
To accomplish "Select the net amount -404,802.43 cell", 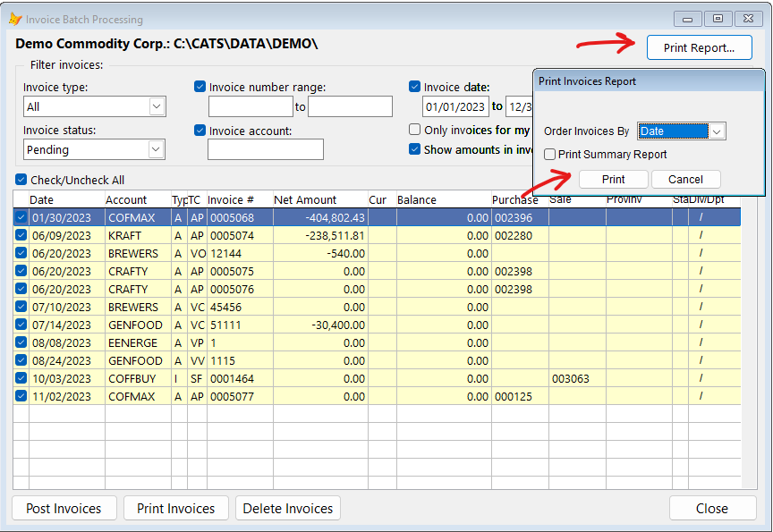I will pos(320,218).
